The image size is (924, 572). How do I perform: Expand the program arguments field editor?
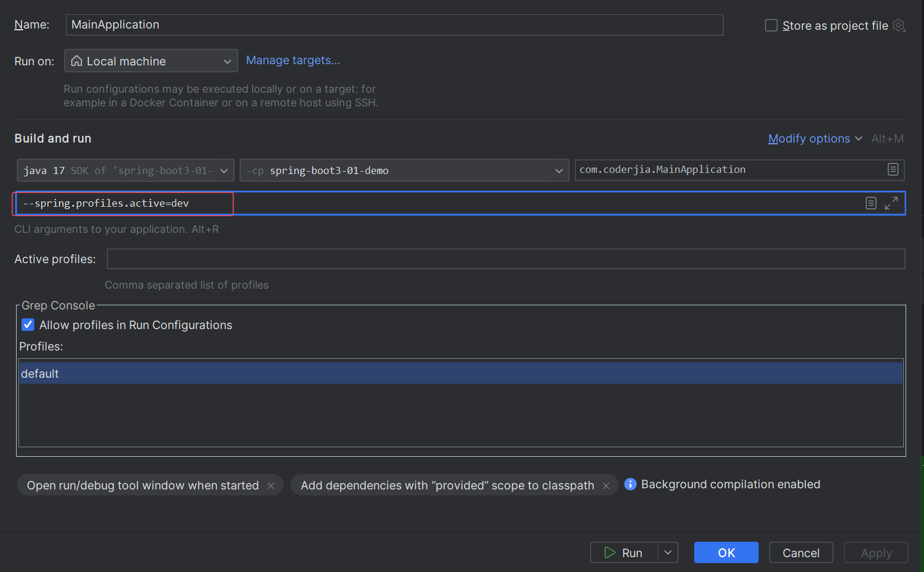coord(891,203)
